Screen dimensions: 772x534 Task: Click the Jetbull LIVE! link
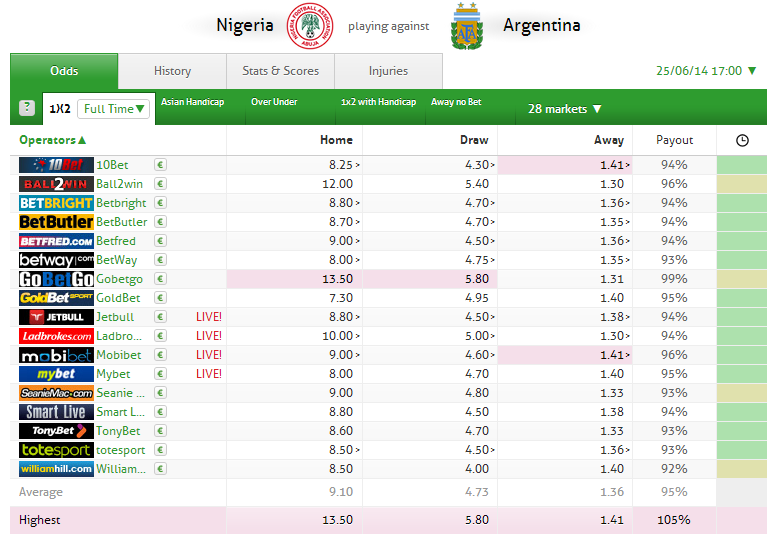pos(209,317)
